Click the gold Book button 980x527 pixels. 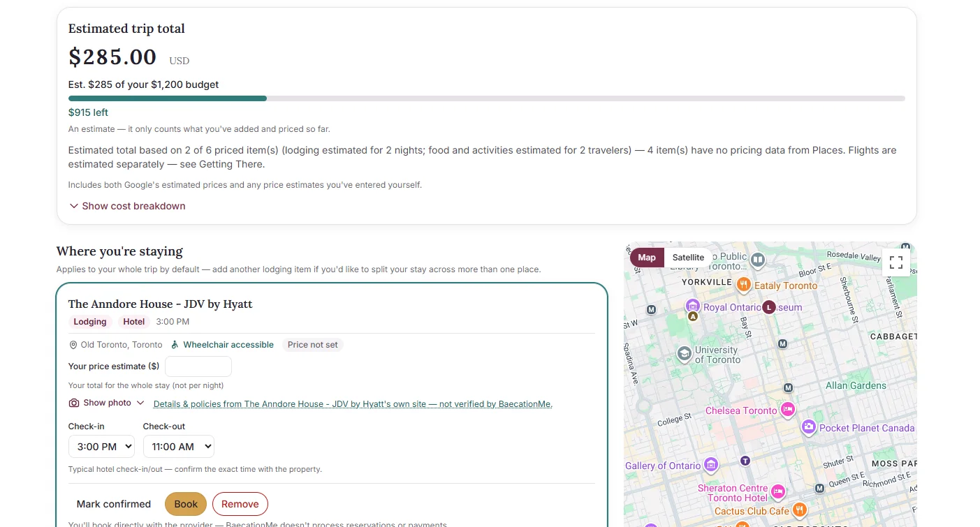[x=186, y=504]
